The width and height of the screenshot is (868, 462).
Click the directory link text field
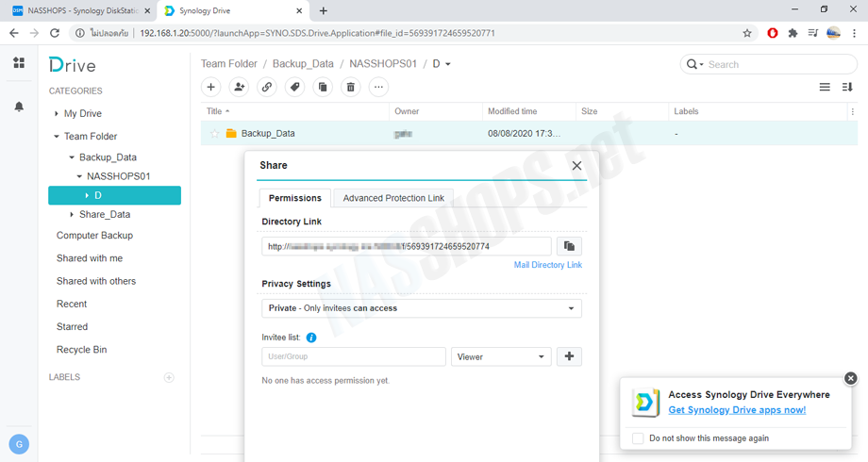pyautogui.click(x=407, y=246)
